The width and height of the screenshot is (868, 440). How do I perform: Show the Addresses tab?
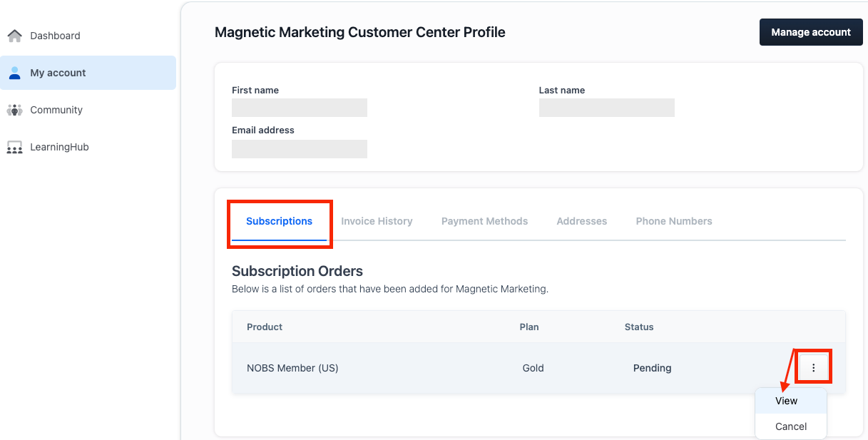point(582,221)
